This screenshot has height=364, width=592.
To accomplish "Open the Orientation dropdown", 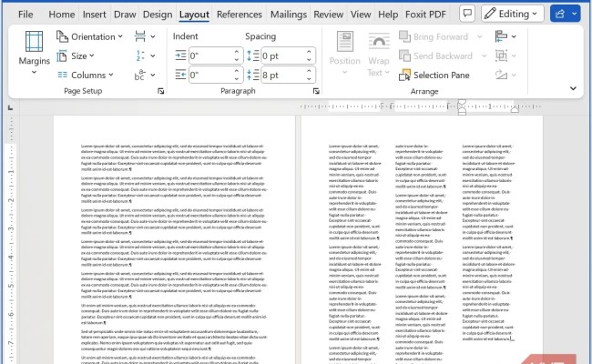I will click(x=89, y=36).
